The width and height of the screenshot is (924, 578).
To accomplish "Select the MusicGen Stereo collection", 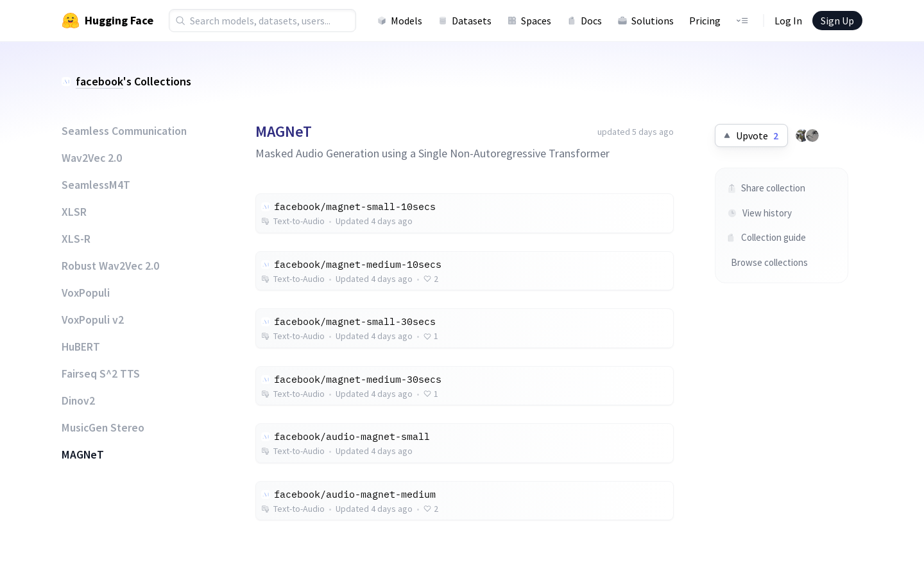I will [103, 428].
